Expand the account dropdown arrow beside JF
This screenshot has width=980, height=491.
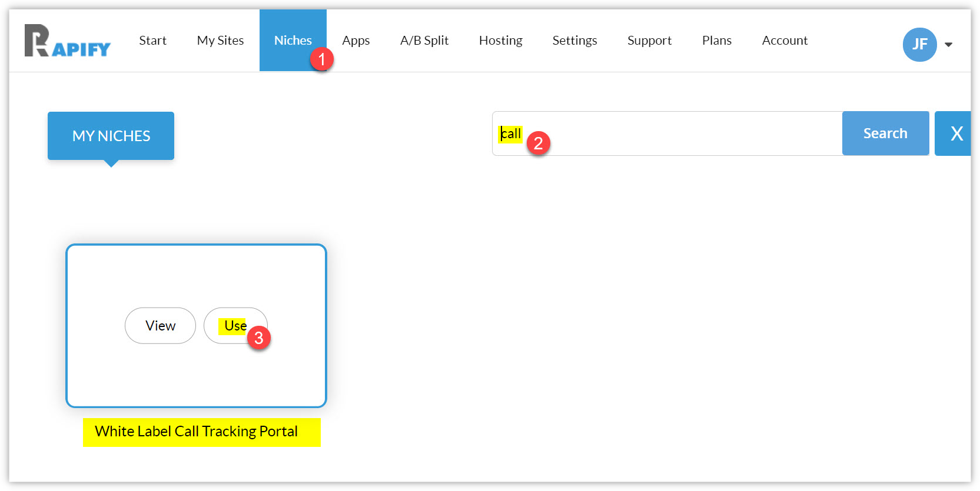tap(948, 45)
